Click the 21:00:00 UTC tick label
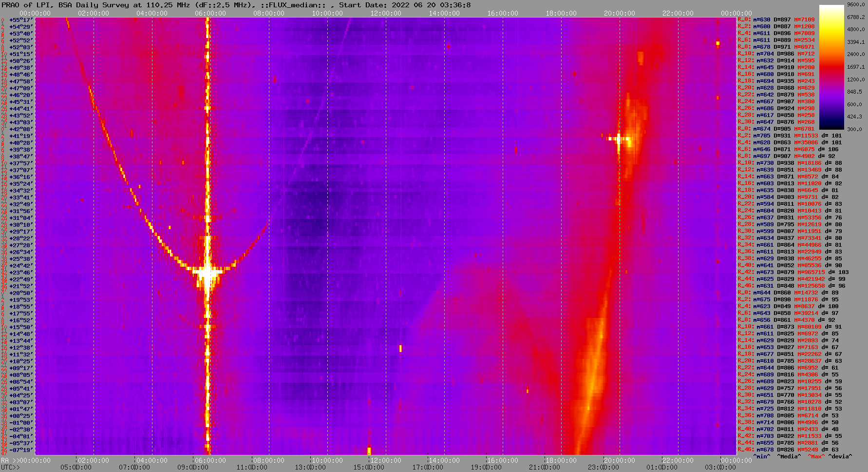 [545, 467]
